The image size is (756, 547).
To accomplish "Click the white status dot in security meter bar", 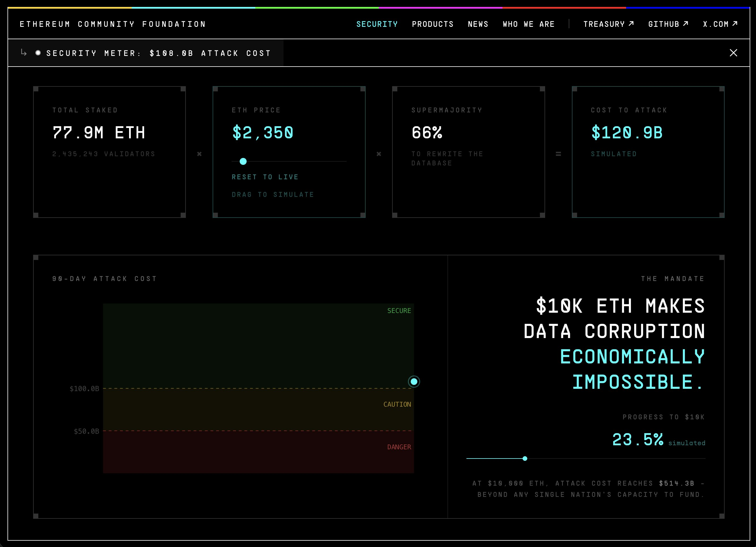I will [x=38, y=53].
